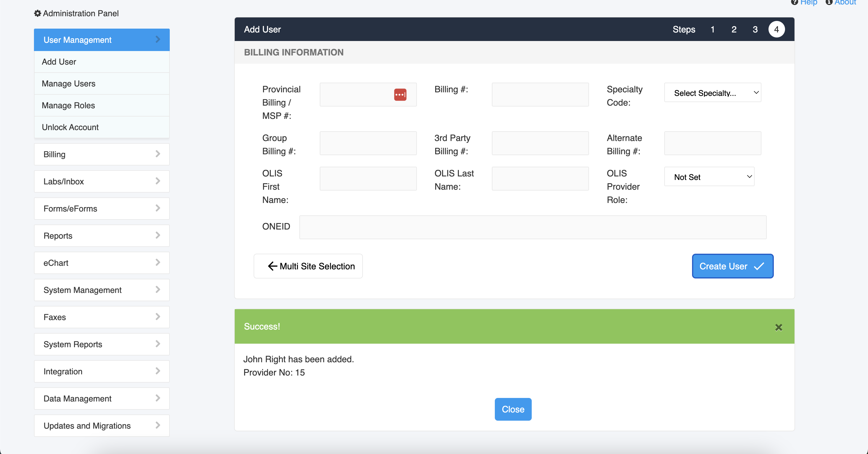Click the Alternate Billing # field
868x454 pixels.
click(713, 143)
